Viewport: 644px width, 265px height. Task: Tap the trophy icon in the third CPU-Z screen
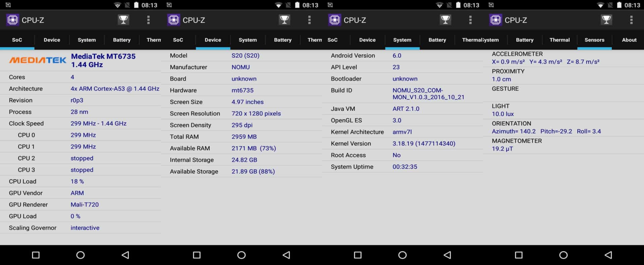445,20
